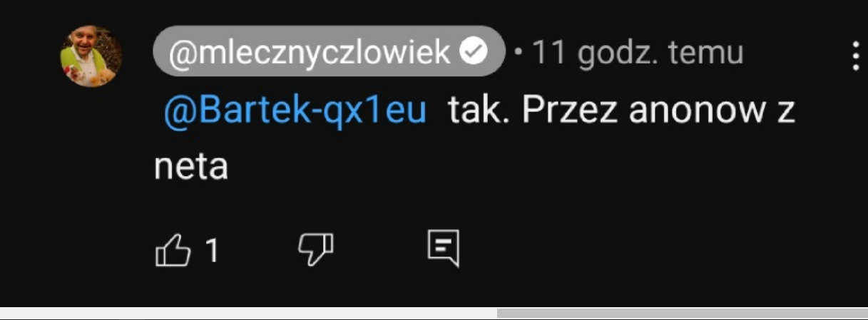Click the word "neta" in the comment
Viewport: 868px width, 320px height.
pos(190,167)
